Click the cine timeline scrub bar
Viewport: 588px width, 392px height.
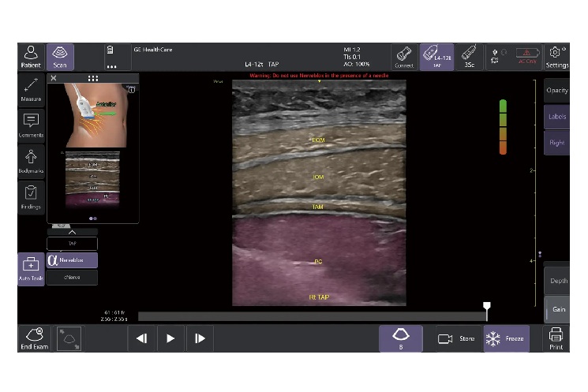coord(312,316)
